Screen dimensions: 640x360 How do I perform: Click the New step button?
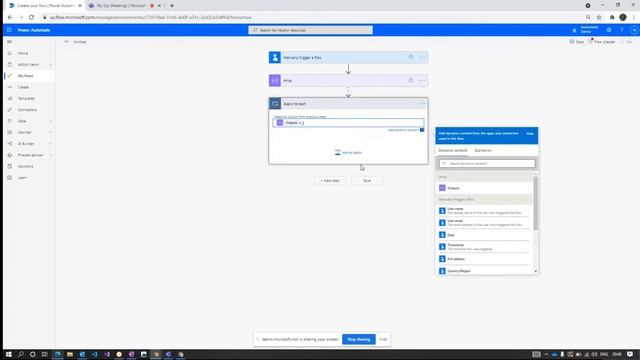(x=330, y=180)
